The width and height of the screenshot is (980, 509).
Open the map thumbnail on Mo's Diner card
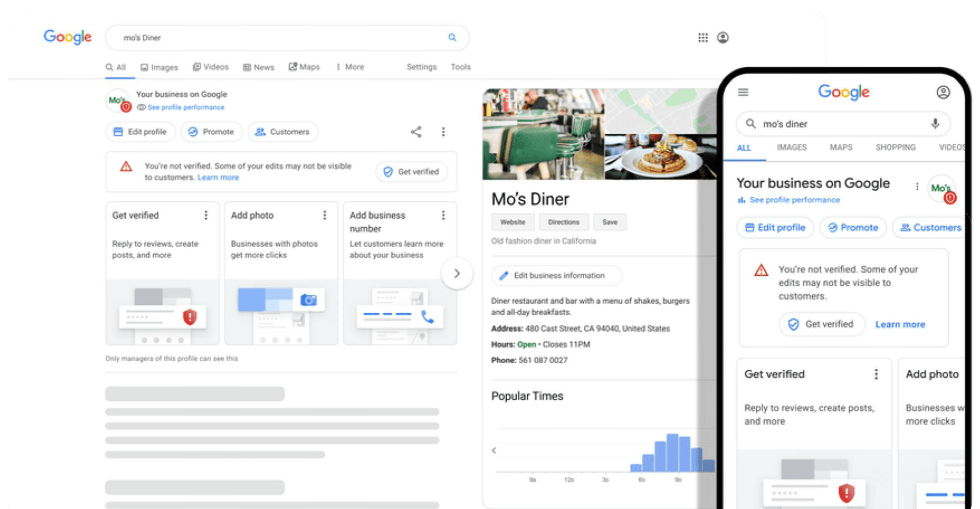click(x=660, y=111)
